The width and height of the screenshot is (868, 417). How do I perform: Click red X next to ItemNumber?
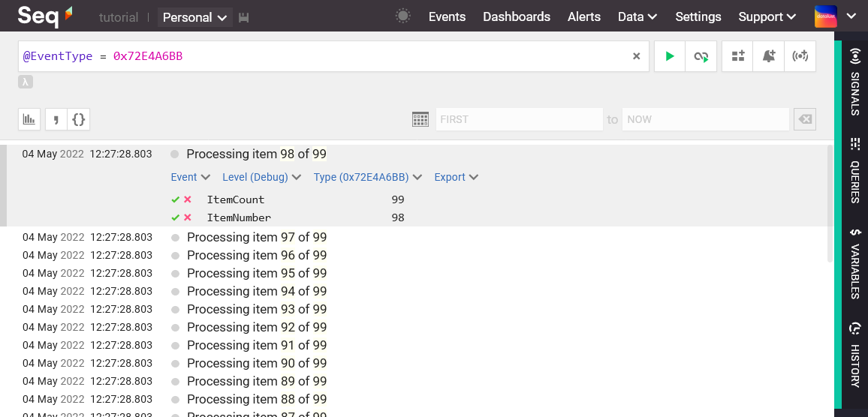click(188, 217)
